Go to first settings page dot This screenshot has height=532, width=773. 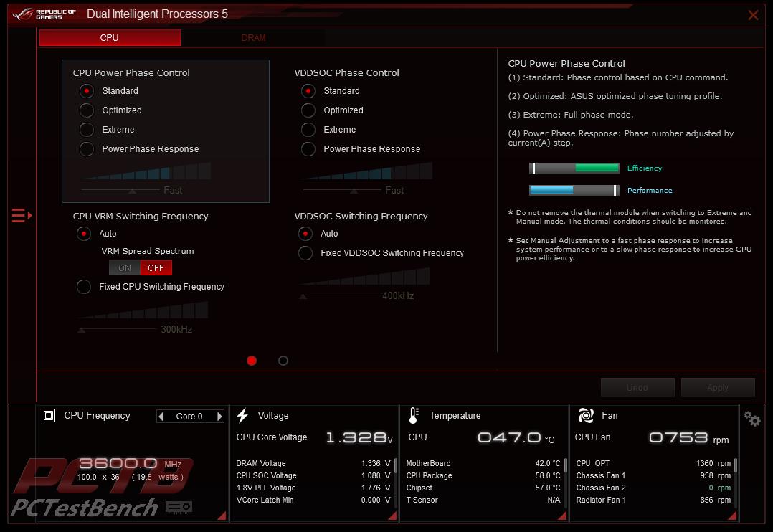point(252,361)
